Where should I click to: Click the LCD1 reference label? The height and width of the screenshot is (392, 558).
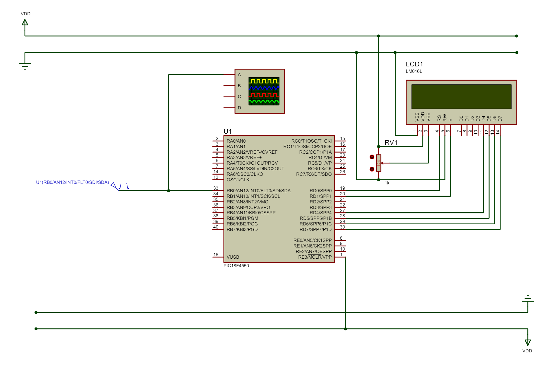point(414,64)
